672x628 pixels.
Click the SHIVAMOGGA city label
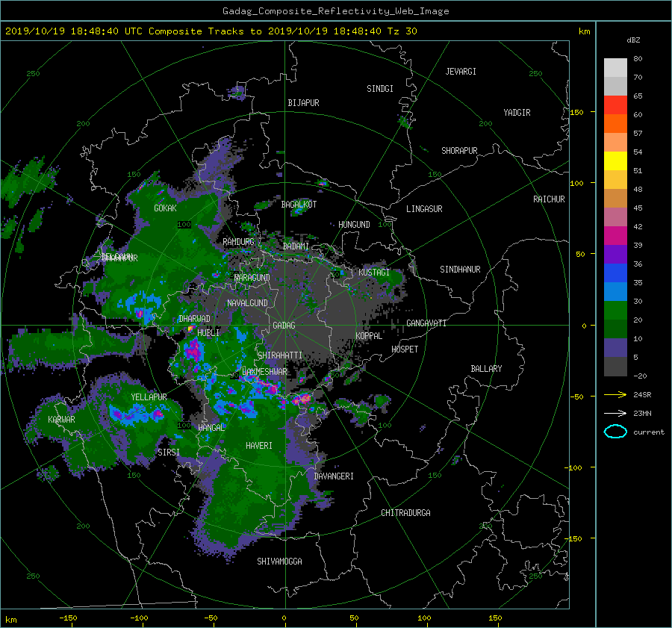click(279, 562)
